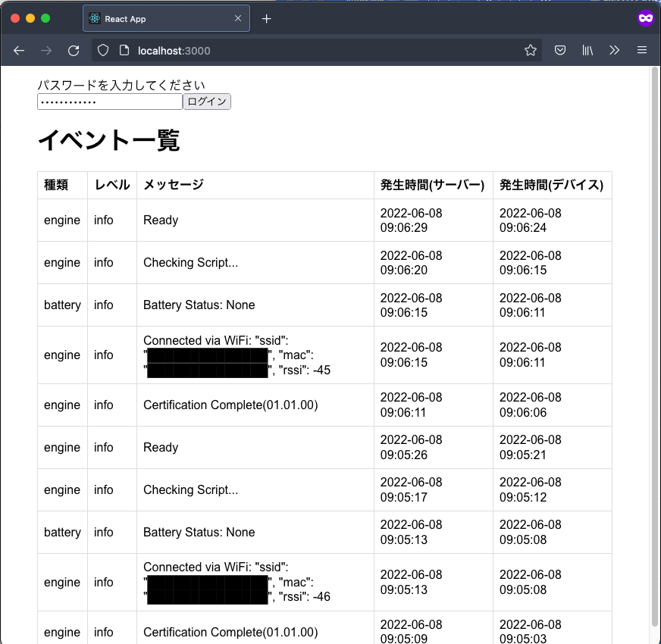Open the tracking protection shield icon

coord(102,50)
